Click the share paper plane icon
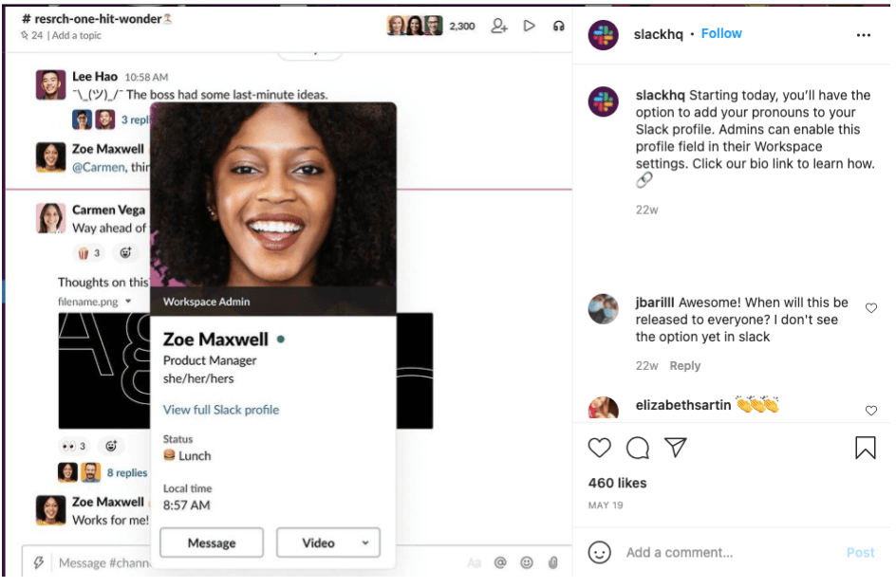The width and height of the screenshot is (896, 588). tap(675, 448)
